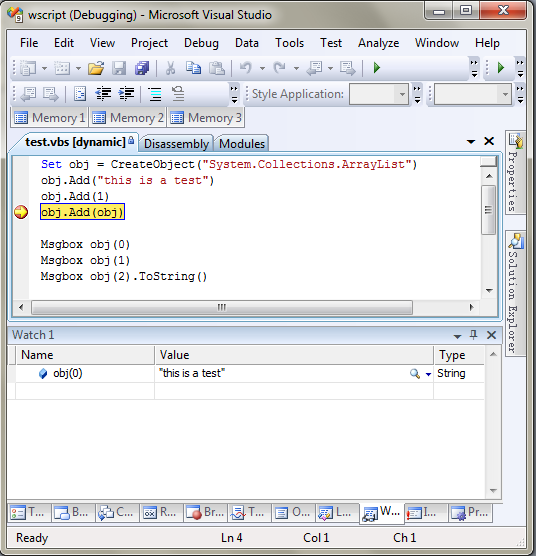536x556 pixels.
Task: Click the Type column header in Watch 1
Action: point(459,355)
